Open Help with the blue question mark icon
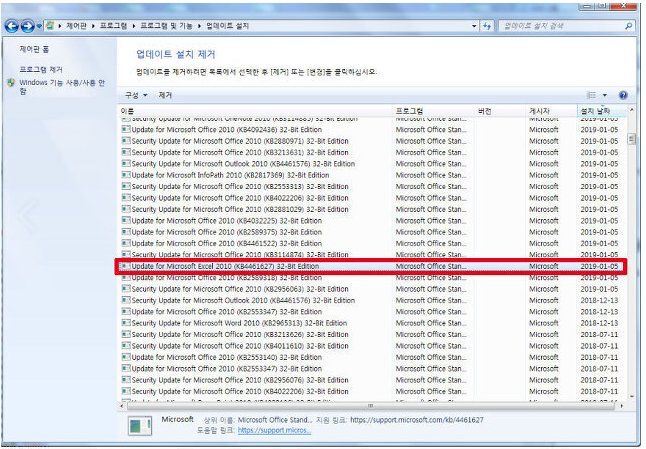Viewport: 646px width, 449px height. coord(623,95)
